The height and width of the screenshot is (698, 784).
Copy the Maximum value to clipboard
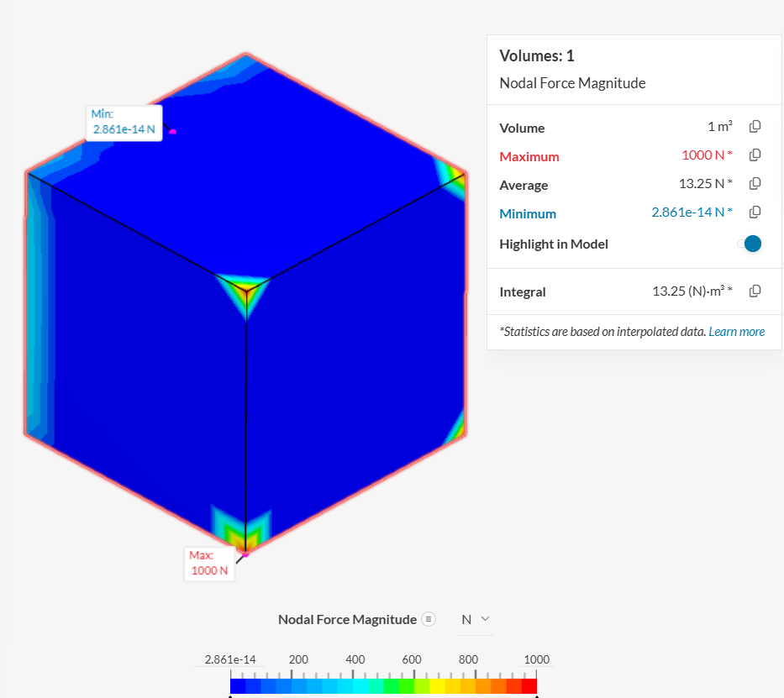coord(755,155)
